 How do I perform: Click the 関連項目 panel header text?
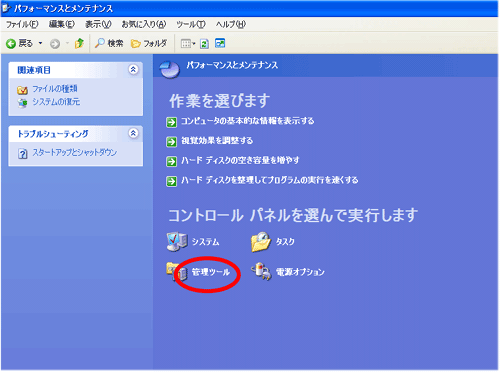(x=34, y=70)
